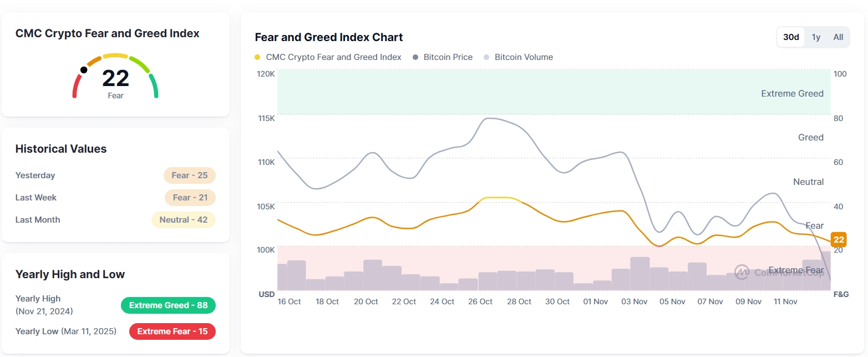868x357 pixels.
Task: Click the CMC Crypto Fear and Greed Index heading
Action: click(108, 33)
